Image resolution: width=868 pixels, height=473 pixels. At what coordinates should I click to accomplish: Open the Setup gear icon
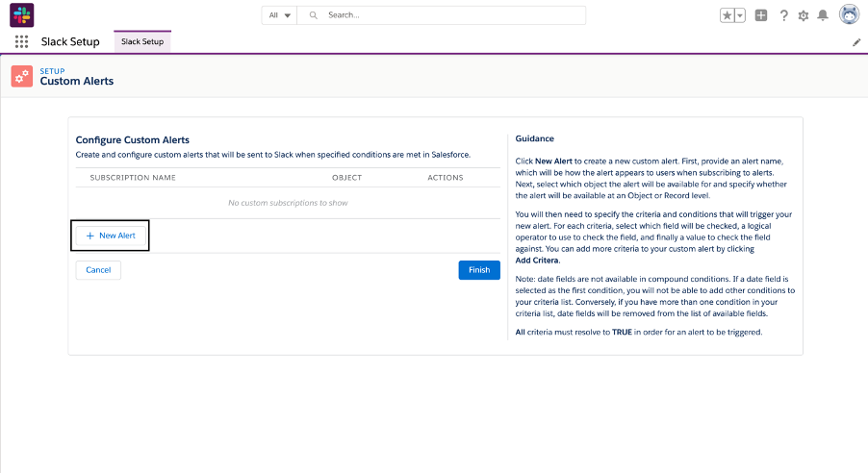click(804, 15)
